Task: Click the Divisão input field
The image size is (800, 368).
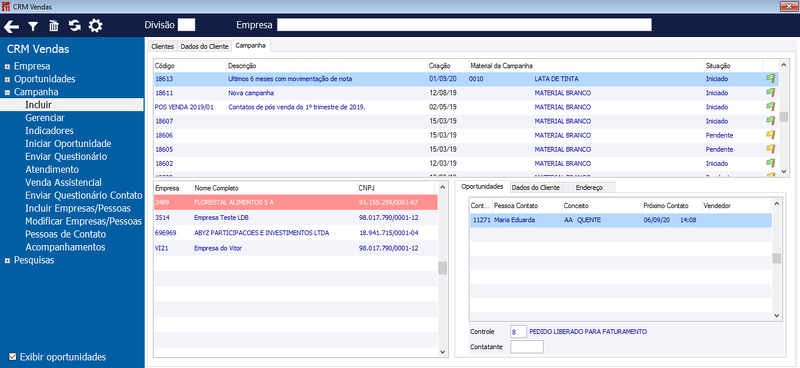Action: pyautogui.click(x=186, y=25)
